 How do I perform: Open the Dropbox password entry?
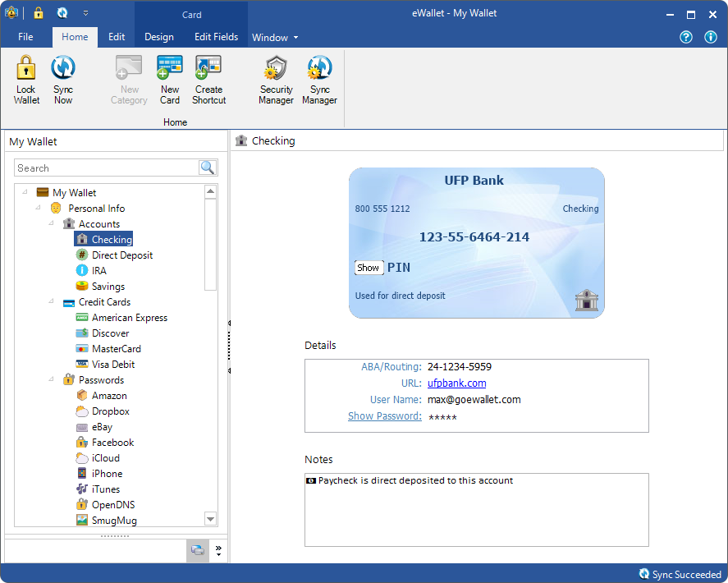pos(103,411)
